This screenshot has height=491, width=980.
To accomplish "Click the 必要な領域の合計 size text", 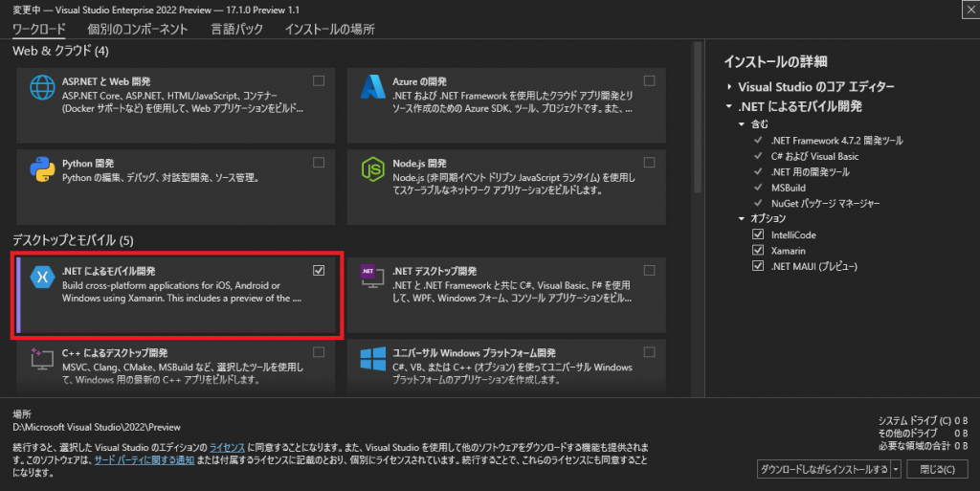I will pos(924,446).
